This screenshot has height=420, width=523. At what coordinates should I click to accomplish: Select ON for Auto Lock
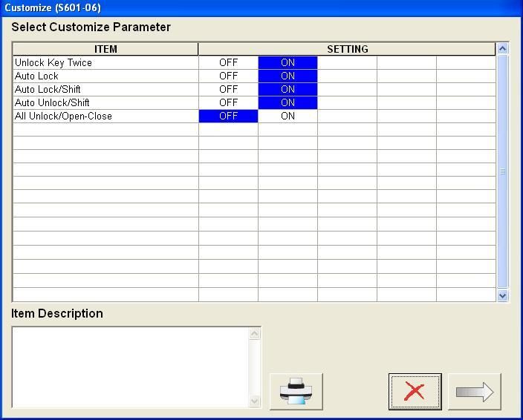click(x=288, y=76)
